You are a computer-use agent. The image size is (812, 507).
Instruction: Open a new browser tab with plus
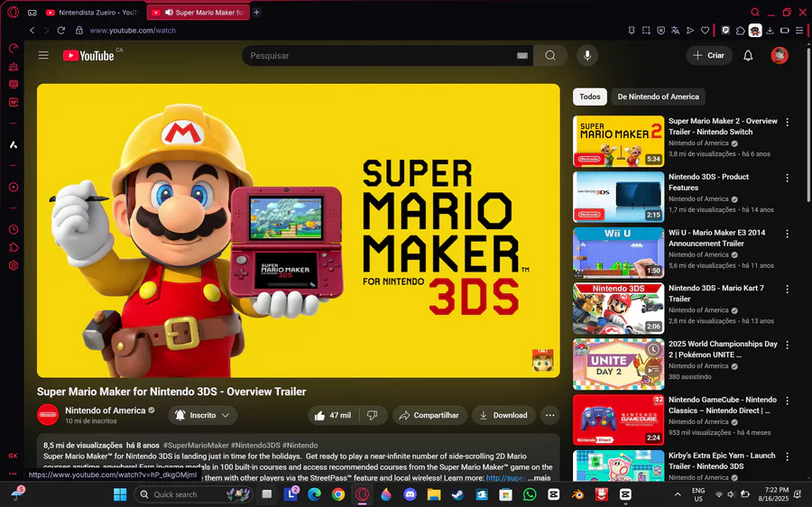click(x=256, y=13)
